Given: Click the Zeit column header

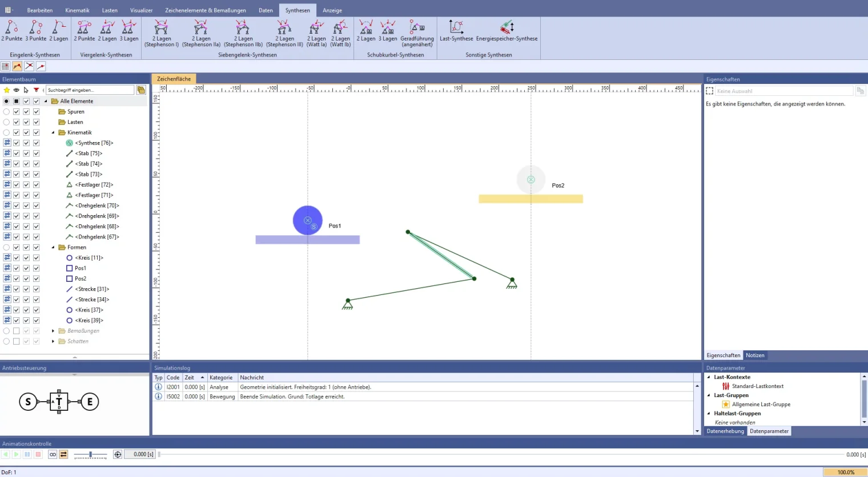Looking at the screenshot, I should (195, 378).
